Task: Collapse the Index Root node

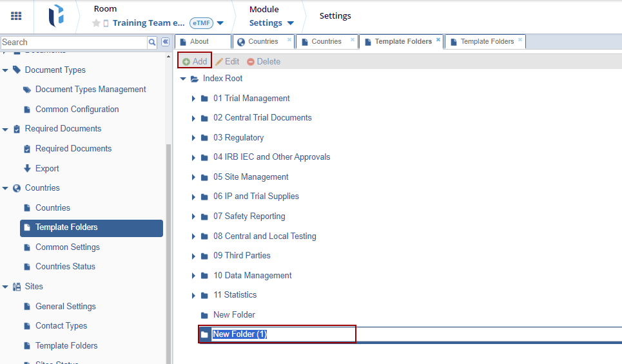Action: (x=183, y=79)
